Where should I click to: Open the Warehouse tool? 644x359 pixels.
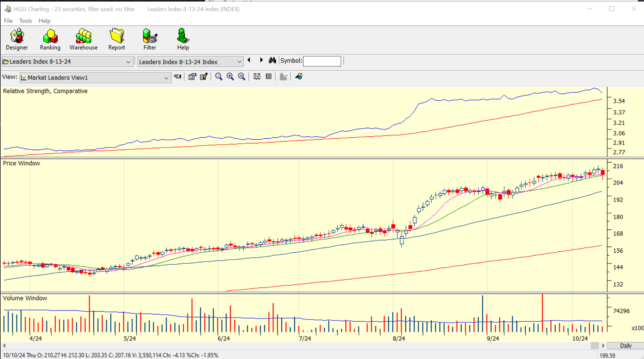point(84,39)
